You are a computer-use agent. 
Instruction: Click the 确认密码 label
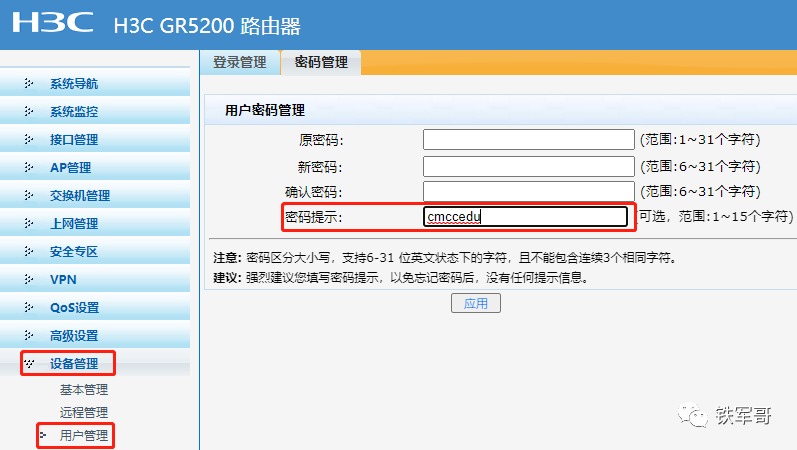314,192
